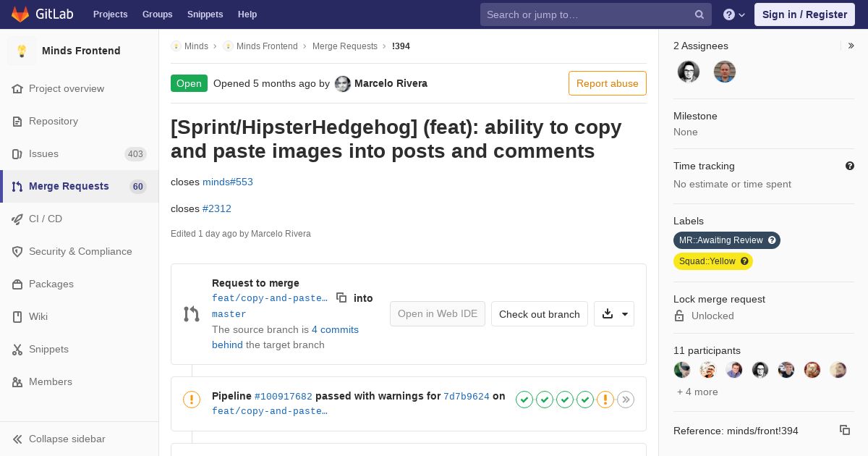
Task: Click the Time tracking help icon
Action: coord(850,166)
